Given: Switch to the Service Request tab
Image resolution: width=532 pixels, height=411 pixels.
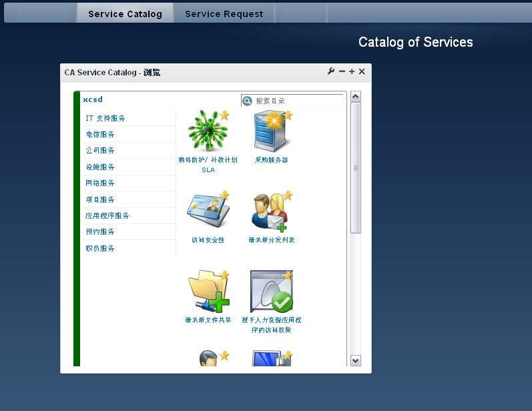Looking at the screenshot, I should point(224,14).
